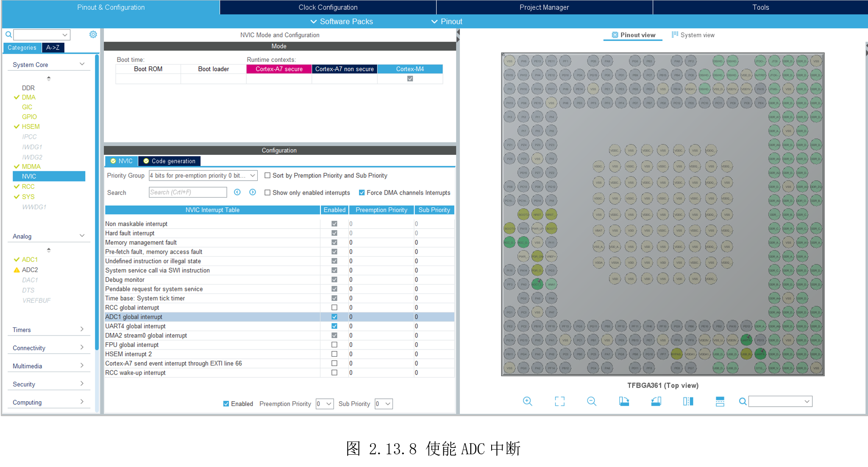868x467 pixels.
Task: Open the Software Packs menu
Action: (342, 22)
